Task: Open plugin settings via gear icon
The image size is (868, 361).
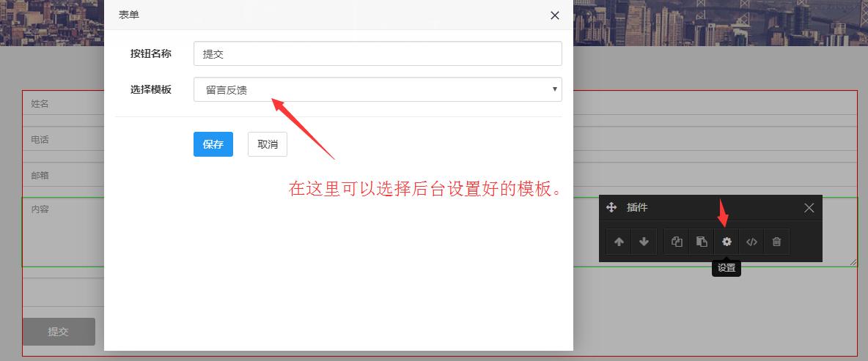Action: point(727,242)
